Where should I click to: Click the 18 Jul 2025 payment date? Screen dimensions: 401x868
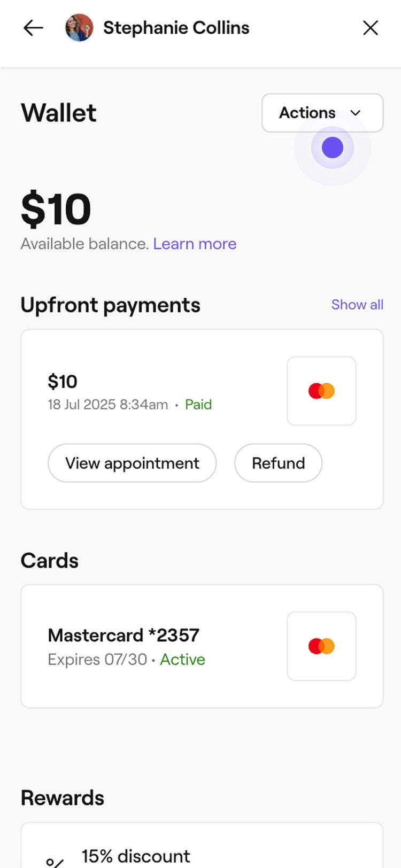pos(107,405)
